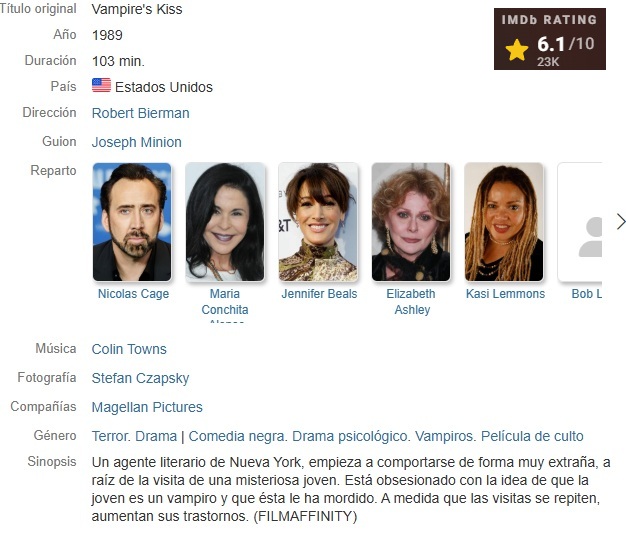The image size is (626, 539).
Task: Open the fourth cast photo, Elizabeth Ashley
Action: coord(411,222)
